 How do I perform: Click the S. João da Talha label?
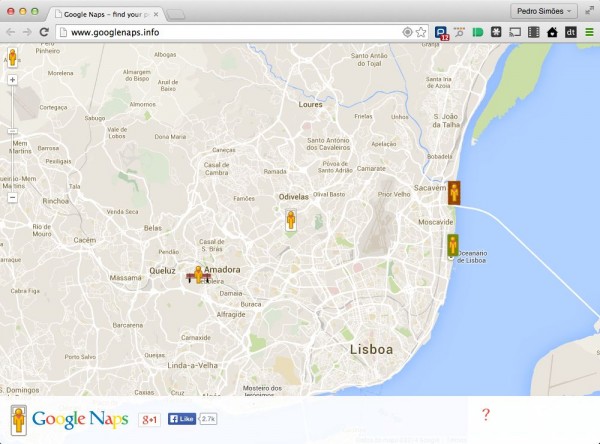click(446, 120)
